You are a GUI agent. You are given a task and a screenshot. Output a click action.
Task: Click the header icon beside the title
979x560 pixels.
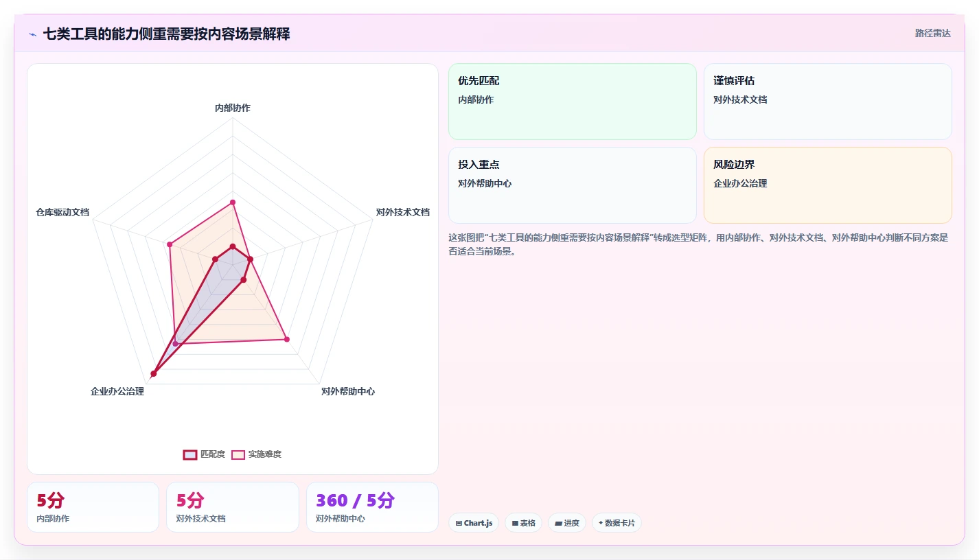coord(33,34)
